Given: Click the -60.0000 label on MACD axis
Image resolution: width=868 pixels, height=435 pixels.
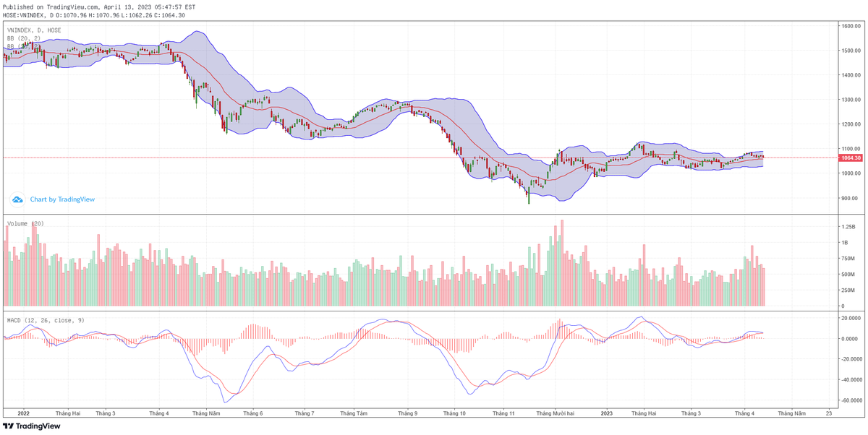Looking at the screenshot, I should [850, 400].
